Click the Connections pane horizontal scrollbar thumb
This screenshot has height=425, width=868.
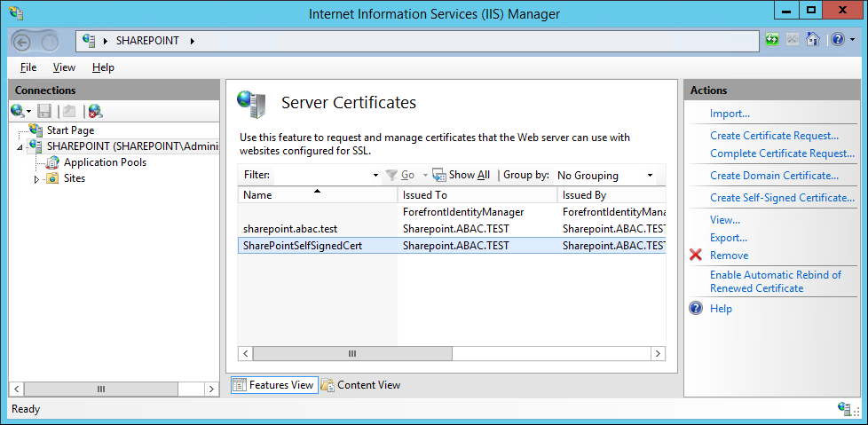tap(101, 389)
